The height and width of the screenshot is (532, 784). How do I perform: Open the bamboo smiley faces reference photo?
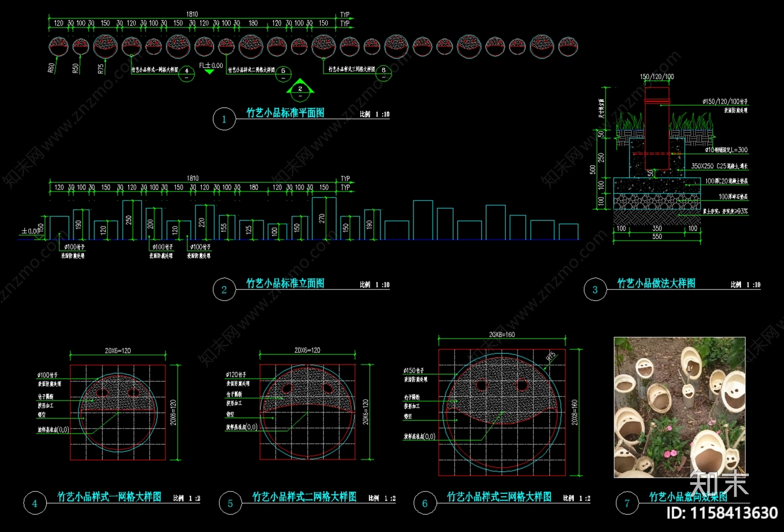(x=680, y=407)
